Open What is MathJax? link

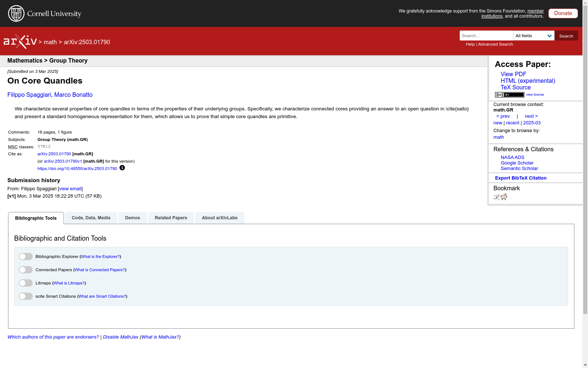click(160, 337)
